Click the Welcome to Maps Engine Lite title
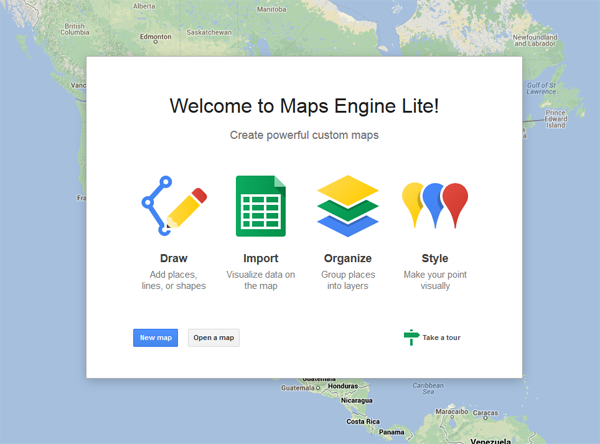The height and width of the screenshot is (444, 600). [304, 106]
